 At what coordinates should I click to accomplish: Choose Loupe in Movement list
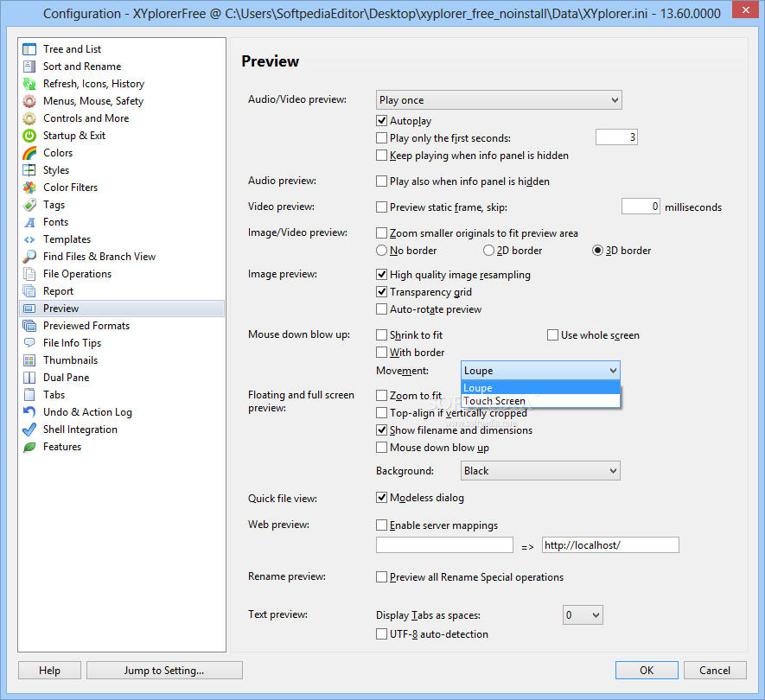(x=540, y=388)
